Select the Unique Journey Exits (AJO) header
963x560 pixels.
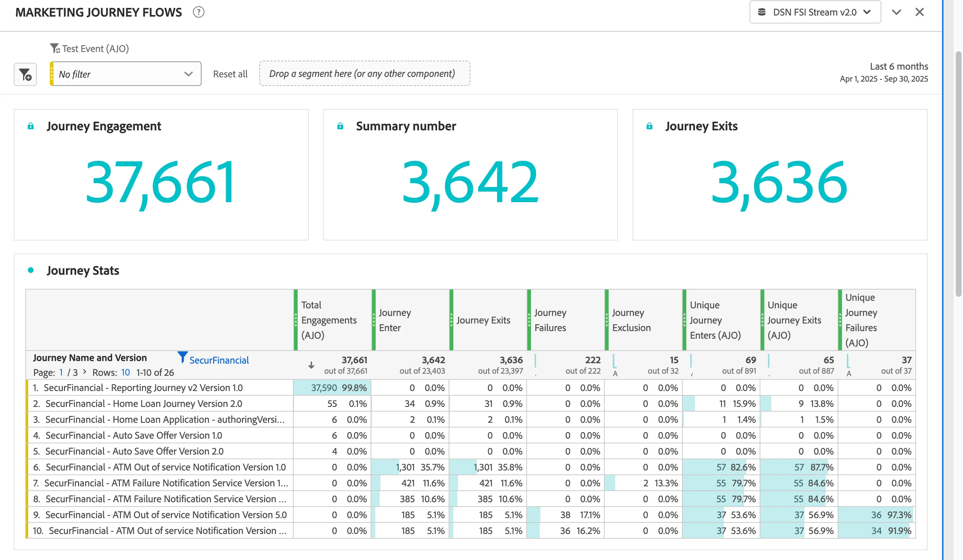coord(799,320)
